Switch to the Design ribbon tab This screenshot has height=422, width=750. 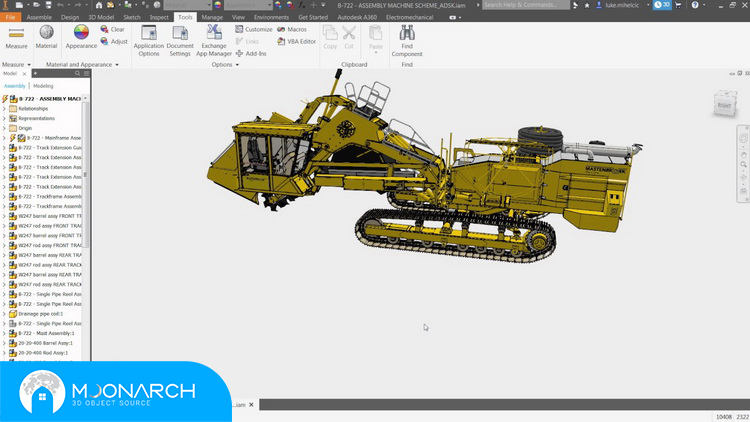pos(70,17)
